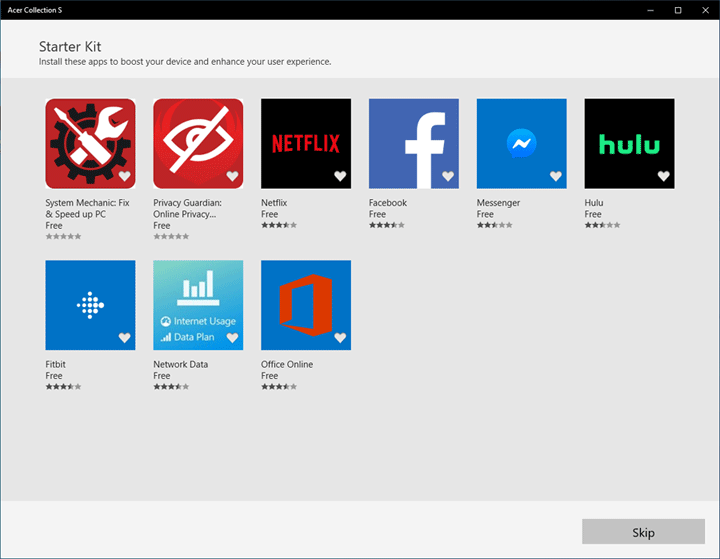
Task: Favorite Office Online with its heart icon
Action: pos(340,338)
